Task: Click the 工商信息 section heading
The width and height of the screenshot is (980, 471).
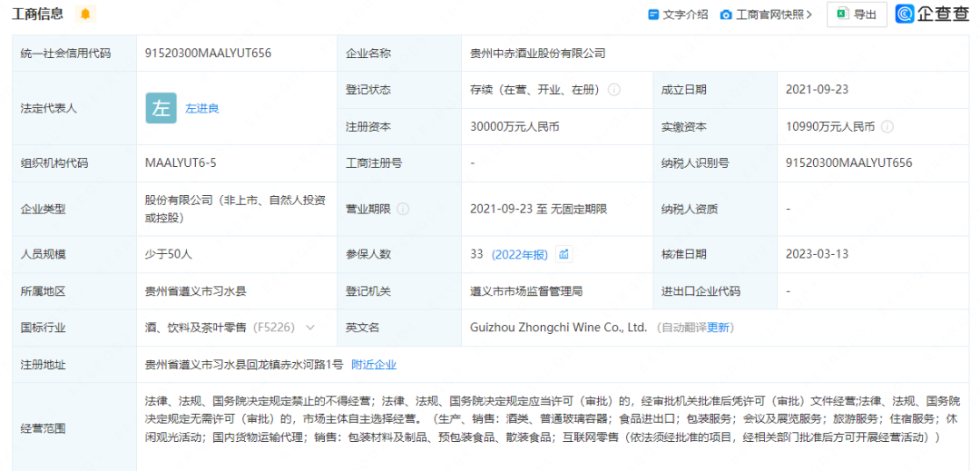Action: (37, 14)
